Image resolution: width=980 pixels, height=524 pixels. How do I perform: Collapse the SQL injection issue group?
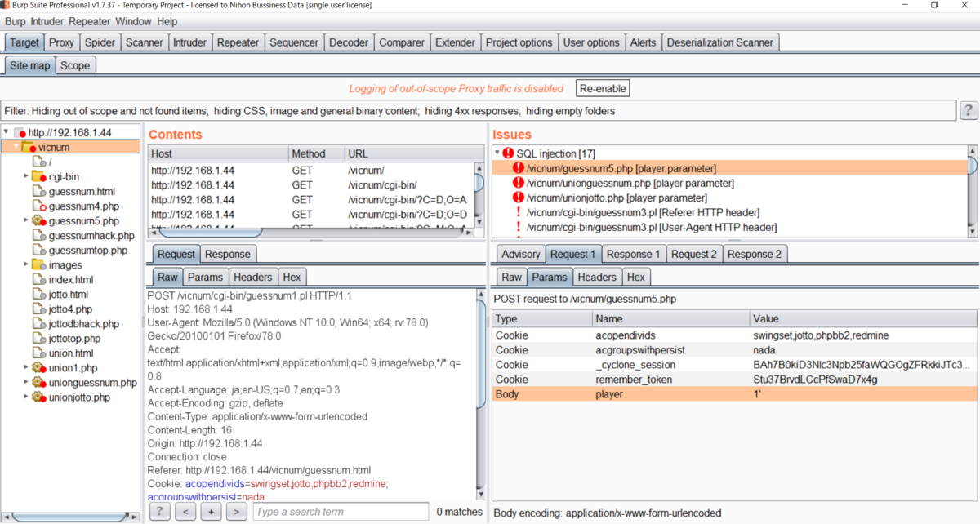point(497,153)
